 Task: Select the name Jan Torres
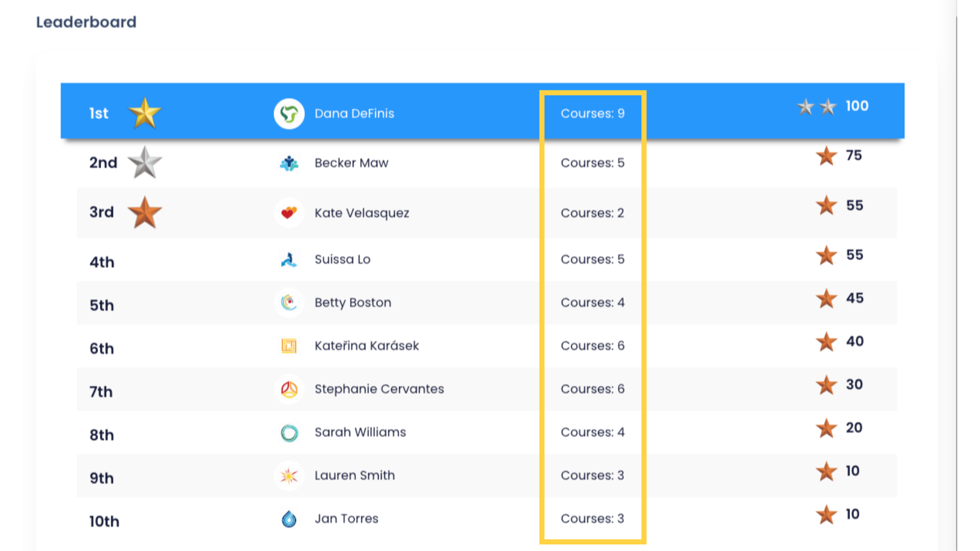(347, 518)
